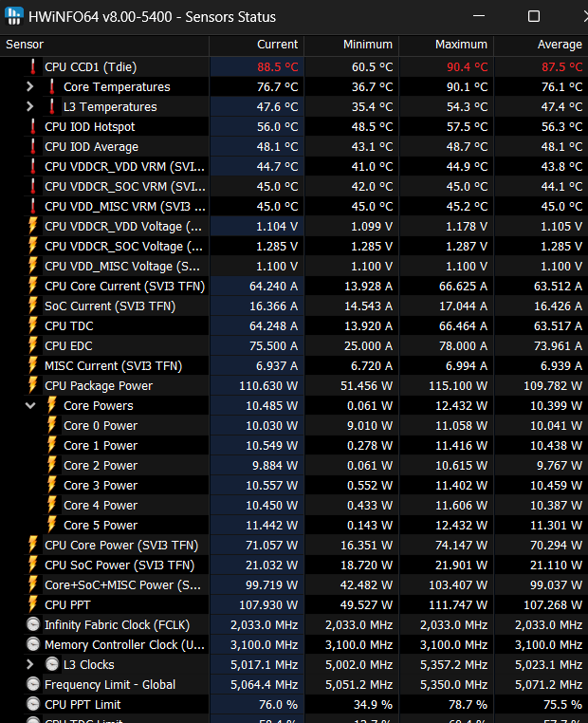
Task: Click the 90.4 °C maximum Tdie value
Action: click(467, 66)
